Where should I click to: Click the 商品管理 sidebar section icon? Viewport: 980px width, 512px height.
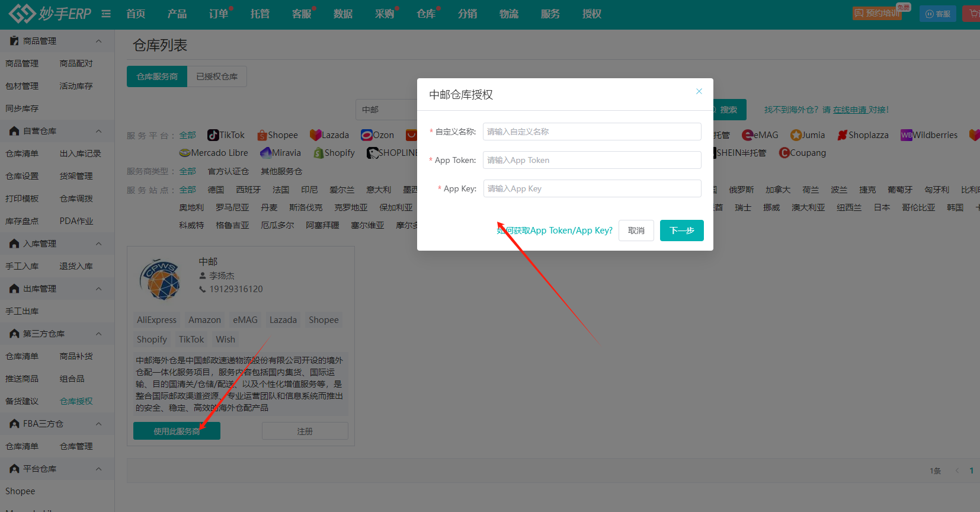pyautogui.click(x=14, y=41)
